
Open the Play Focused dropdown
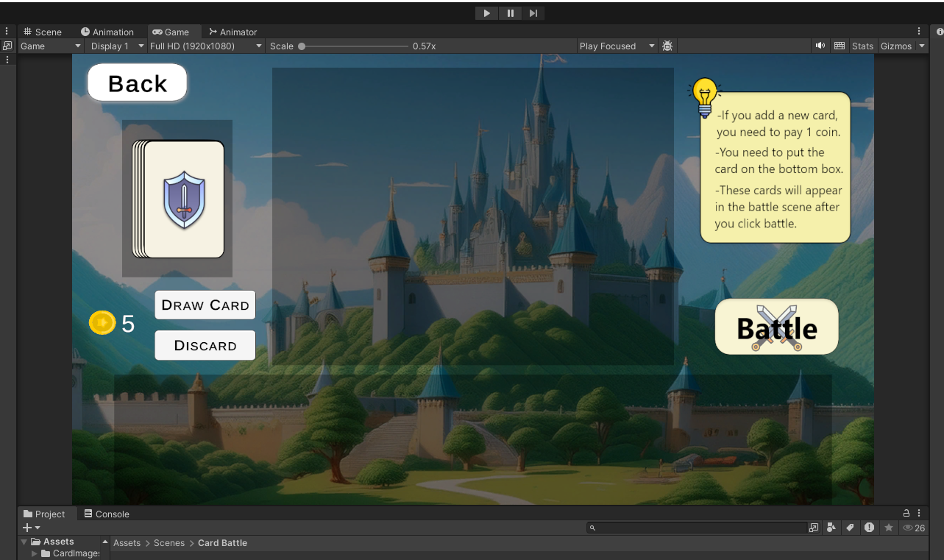click(x=617, y=46)
